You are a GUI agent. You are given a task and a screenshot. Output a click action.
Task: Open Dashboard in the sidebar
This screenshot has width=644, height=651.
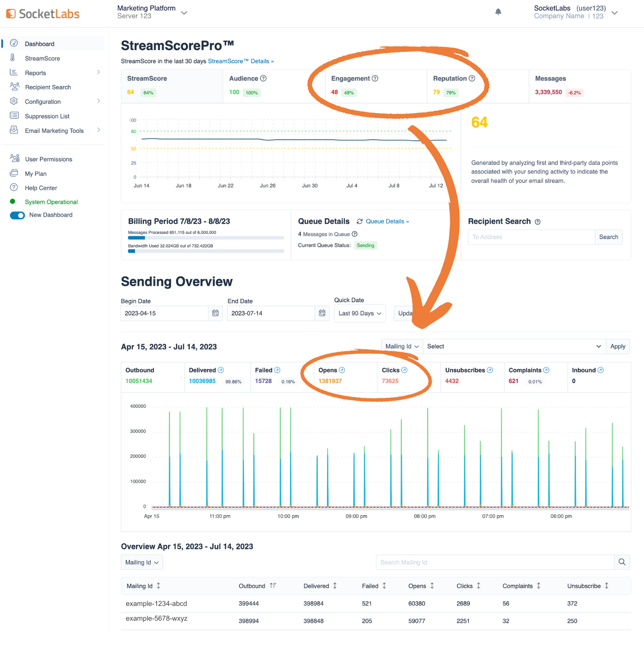[40, 44]
